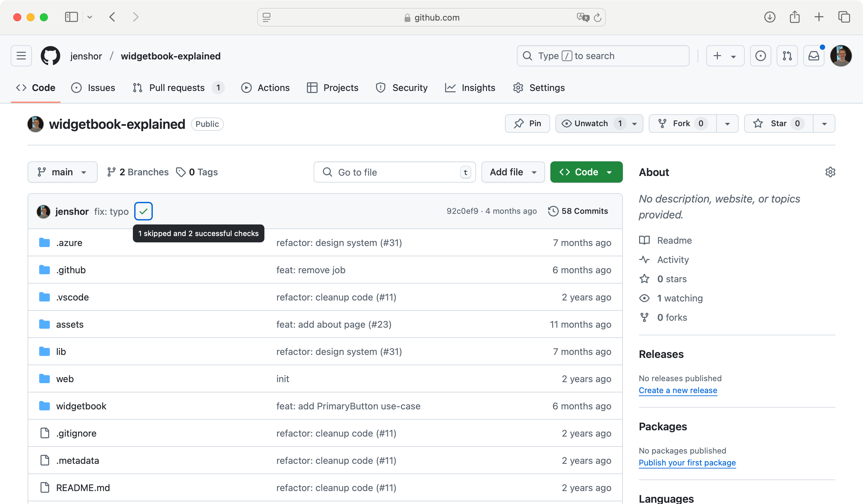Image resolution: width=863 pixels, height=504 pixels.
Task: Open the Add file dropdown
Action: pyautogui.click(x=513, y=172)
